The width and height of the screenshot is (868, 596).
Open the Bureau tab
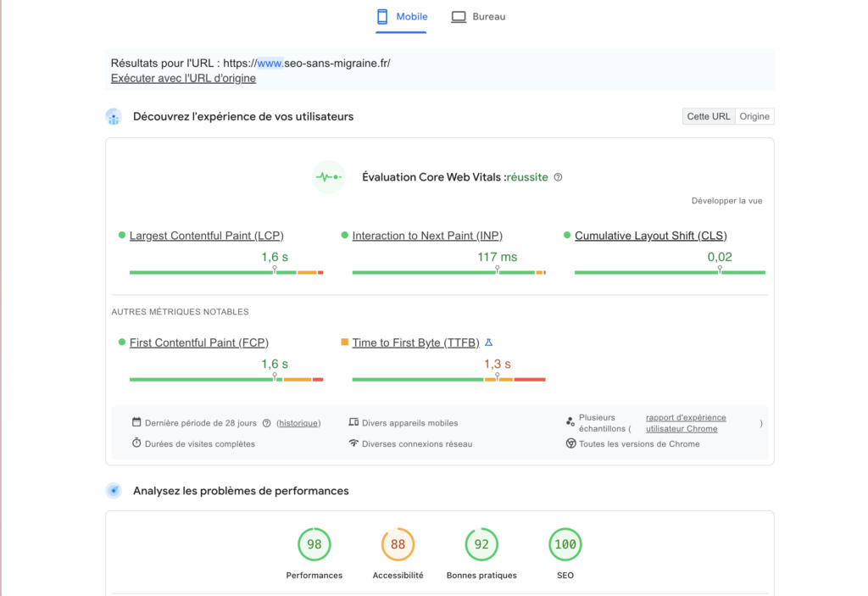coord(478,17)
